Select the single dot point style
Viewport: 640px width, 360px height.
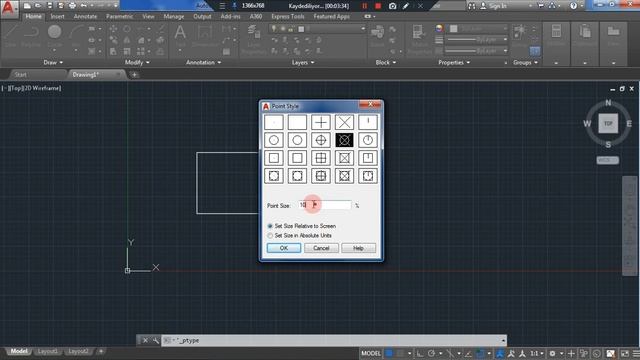(274, 122)
